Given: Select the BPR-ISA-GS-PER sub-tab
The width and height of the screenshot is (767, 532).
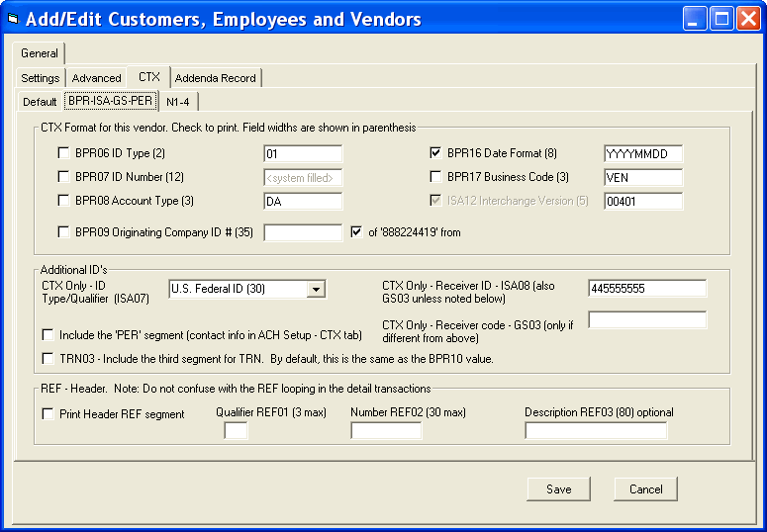Looking at the screenshot, I should coord(111,101).
